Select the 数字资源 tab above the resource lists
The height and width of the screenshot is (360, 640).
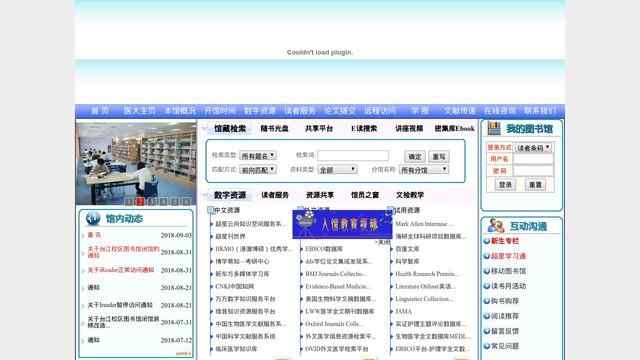[230, 195]
